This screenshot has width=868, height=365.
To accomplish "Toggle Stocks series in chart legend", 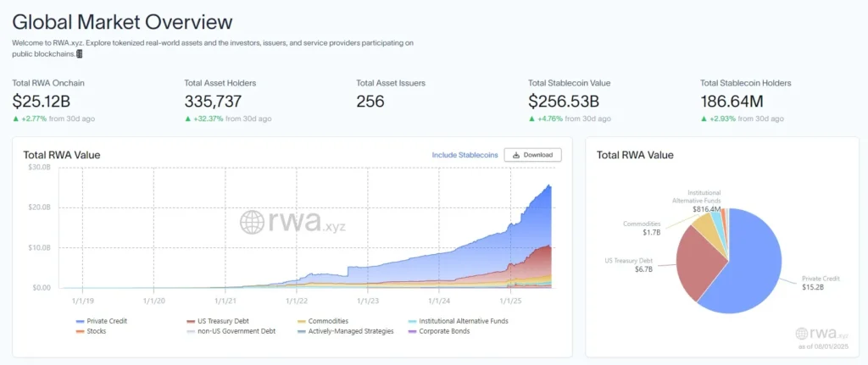I will coord(92,331).
